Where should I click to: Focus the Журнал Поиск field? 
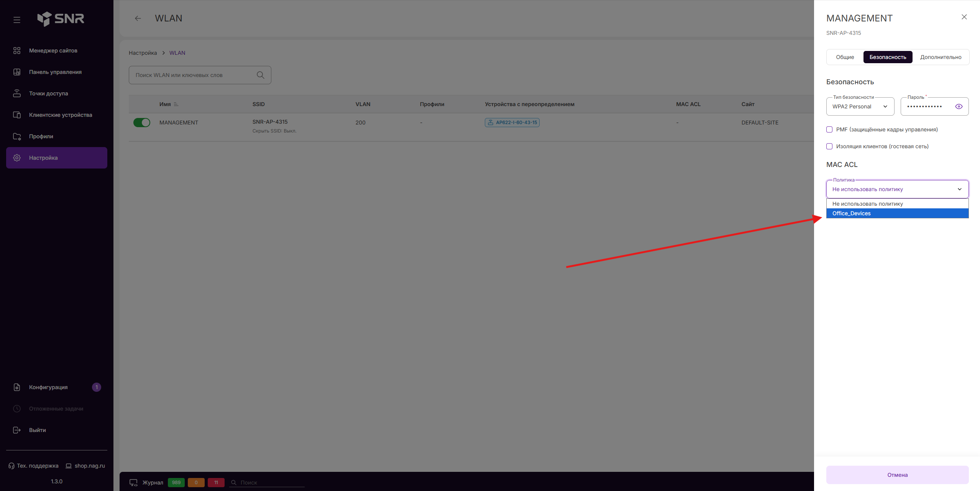point(267,483)
